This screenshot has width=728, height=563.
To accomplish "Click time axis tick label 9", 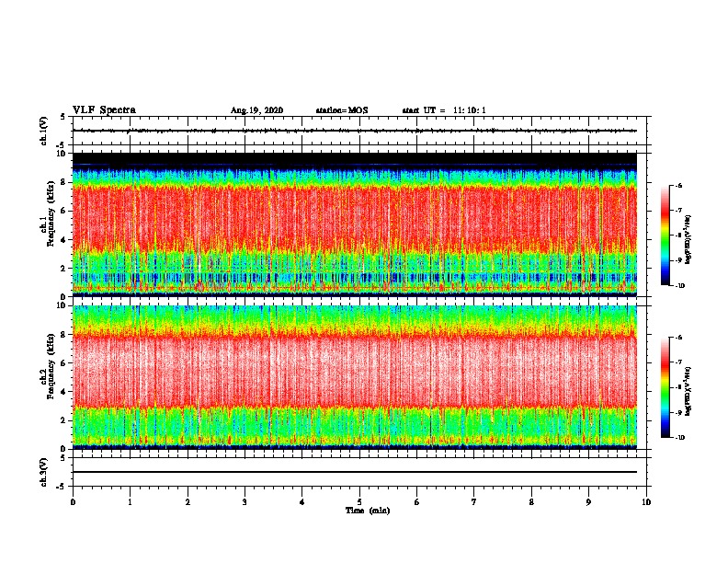I will [x=588, y=502].
